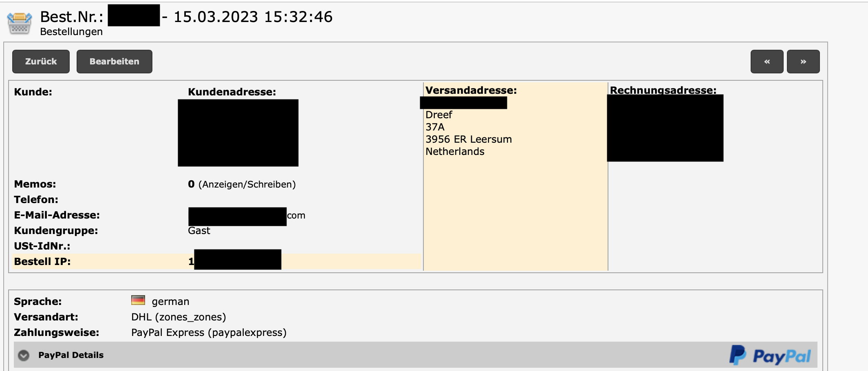Image resolution: width=868 pixels, height=371 pixels.
Task: Click the PayPal logo
Action: [x=769, y=356]
